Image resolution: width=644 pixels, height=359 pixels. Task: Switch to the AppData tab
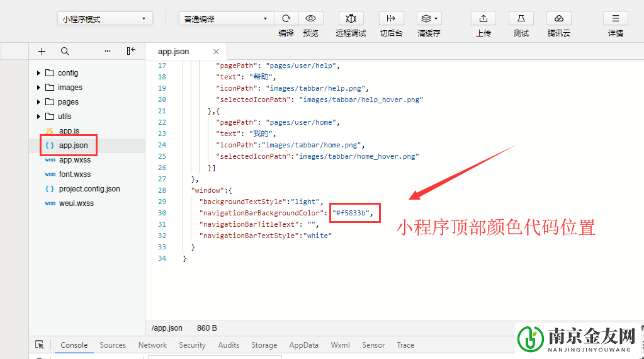(x=303, y=345)
